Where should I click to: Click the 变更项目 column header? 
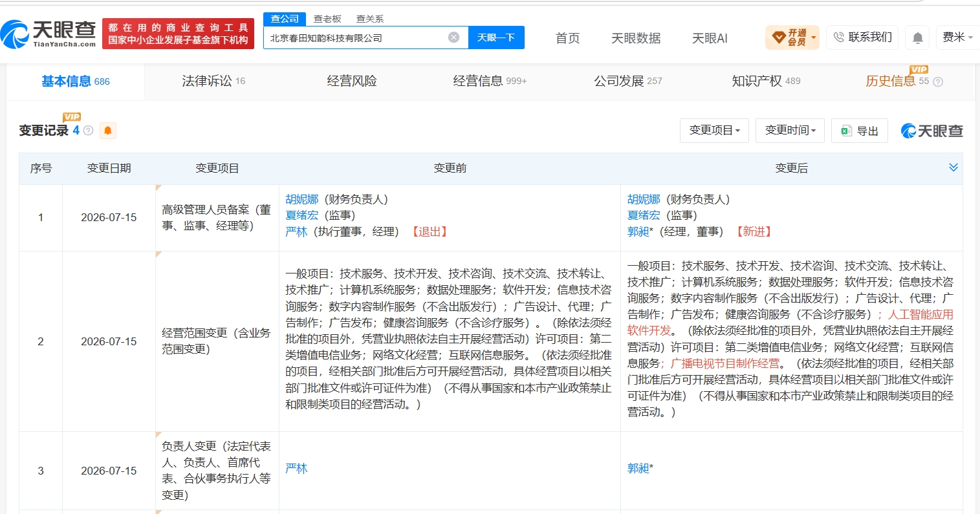(x=217, y=168)
